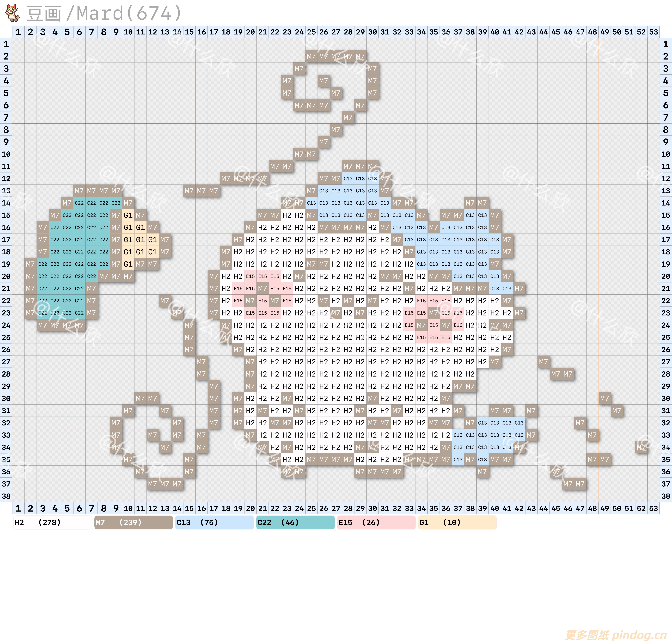The width and height of the screenshot is (672, 643).
Task: Select the C13 (75) legend swatch
Action: click(215, 522)
